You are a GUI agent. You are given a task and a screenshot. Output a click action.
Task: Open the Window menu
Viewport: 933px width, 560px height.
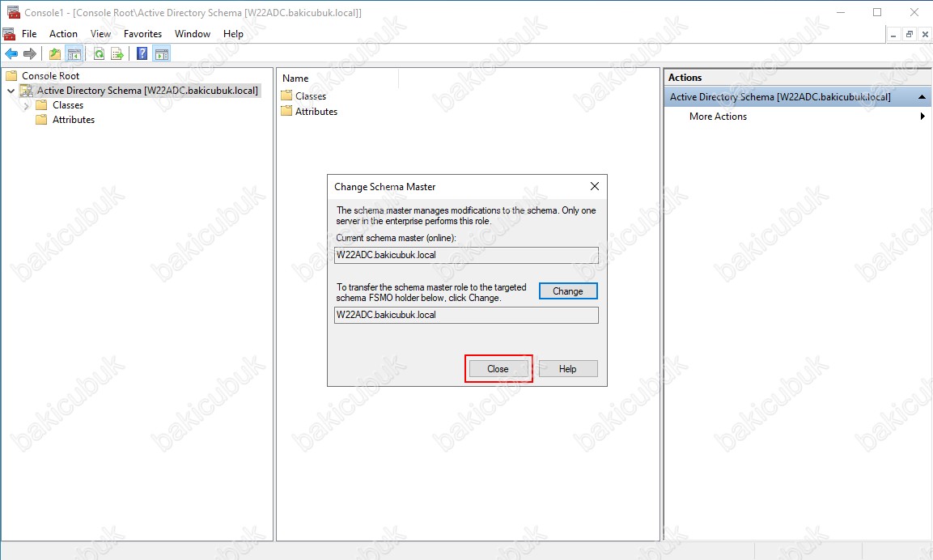point(193,34)
